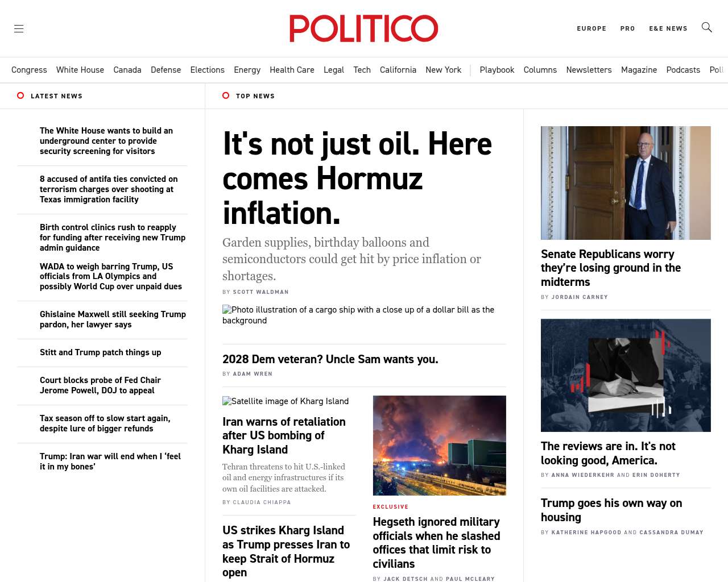Read 'Iran warns of retaliation' story
This screenshot has height=582, width=728.
[x=284, y=436]
